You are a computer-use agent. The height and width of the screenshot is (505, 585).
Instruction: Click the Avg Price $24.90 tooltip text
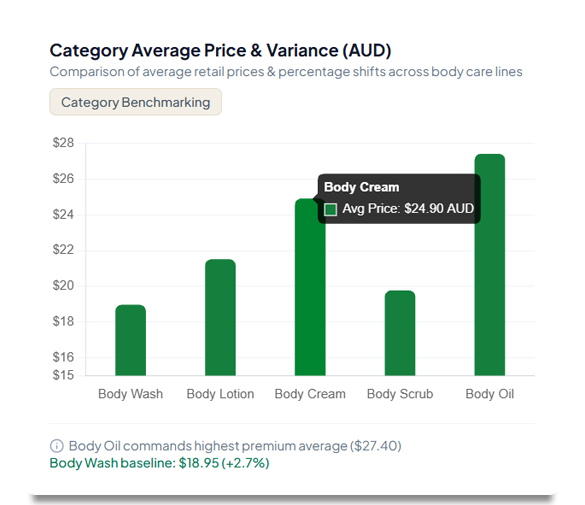pyautogui.click(x=408, y=208)
